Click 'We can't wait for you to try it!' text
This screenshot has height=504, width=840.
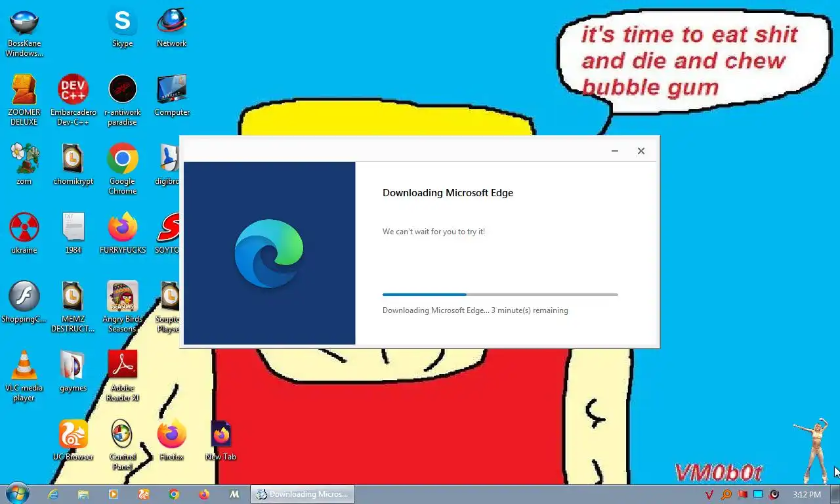(434, 232)
